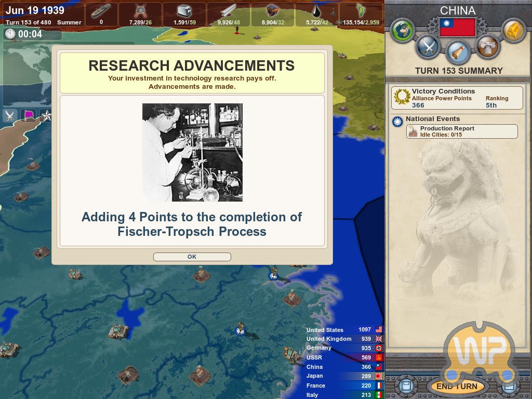Image resolution: width=532 pixels, height=399 pixels.
Task: Click the floppy disk save icon
Action: click(x=406, y=387)
